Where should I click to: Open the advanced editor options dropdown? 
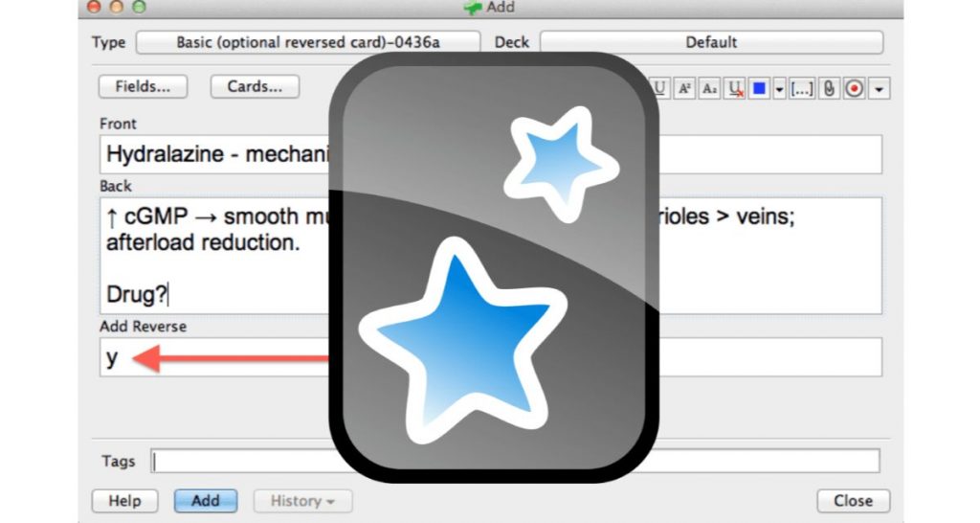coord(879,89)
